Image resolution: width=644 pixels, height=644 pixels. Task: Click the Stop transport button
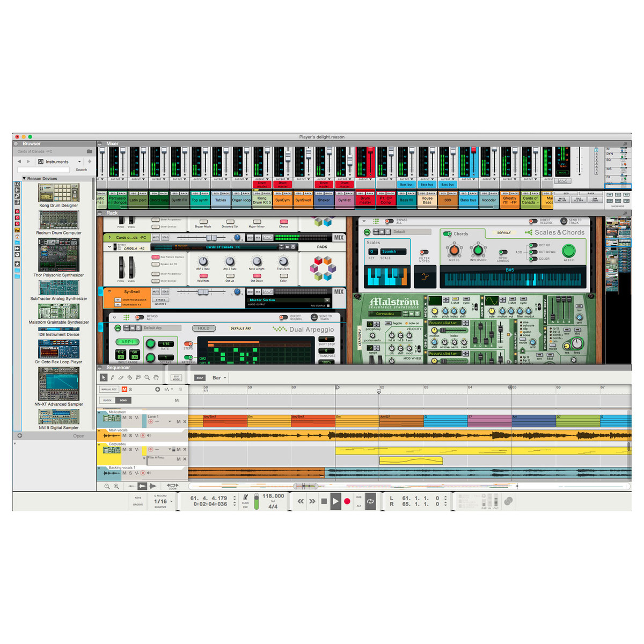point(324,501)
